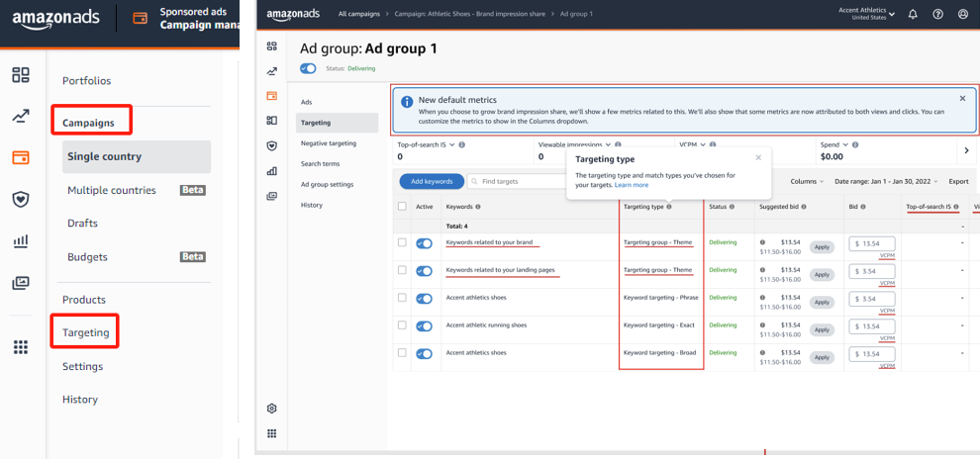The height and width of the screenshot is (460, 980).
Task: Click the settings gear icon in right sidebar
Action: point(272,409)
